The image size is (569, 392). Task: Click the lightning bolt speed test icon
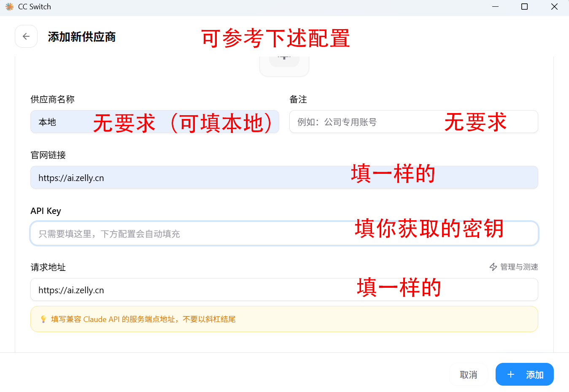coord(493,267)
